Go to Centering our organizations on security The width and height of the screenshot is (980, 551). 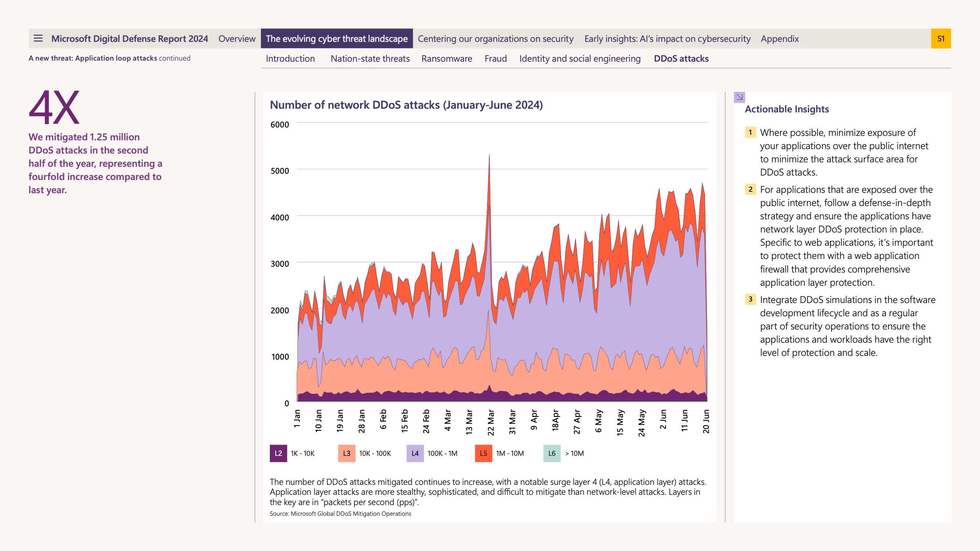pos(495,39)
